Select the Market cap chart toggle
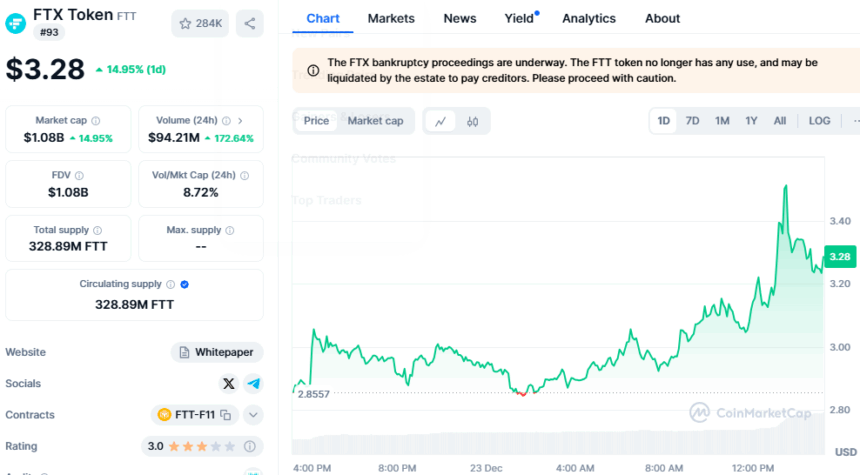Viewport: 860px width, 475px height. click(x=375, y=121)
